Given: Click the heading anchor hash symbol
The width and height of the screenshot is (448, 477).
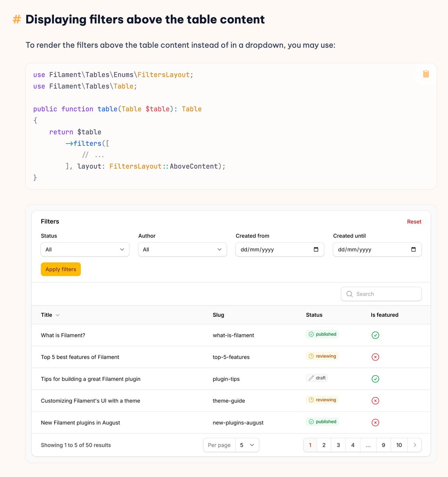Looking at the screenshot, I should [17, 19].
